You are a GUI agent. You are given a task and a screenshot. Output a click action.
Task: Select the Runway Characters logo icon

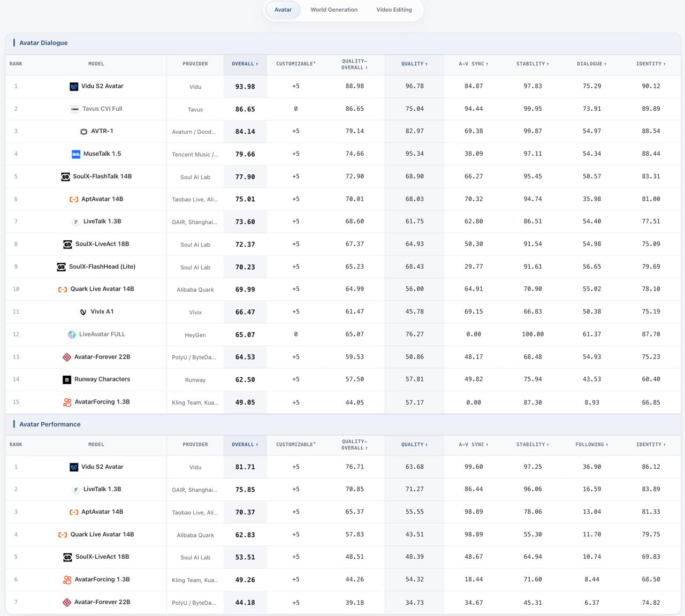(67, 379)
